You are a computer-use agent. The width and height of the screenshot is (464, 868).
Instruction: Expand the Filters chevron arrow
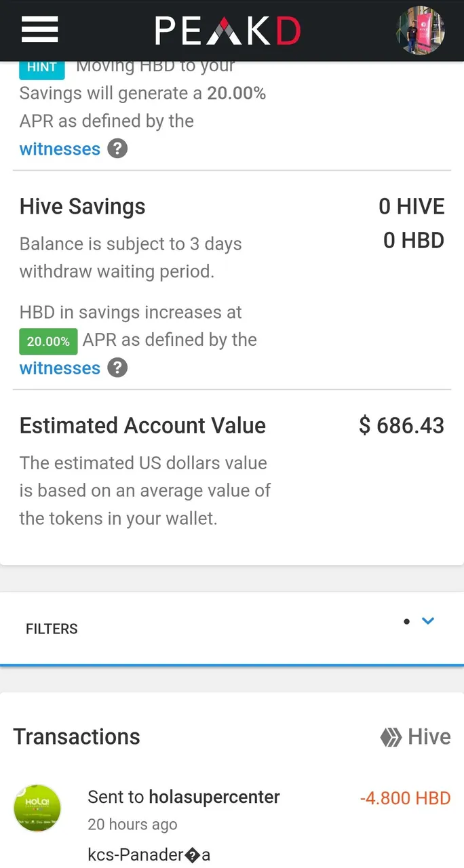point(427,620)
